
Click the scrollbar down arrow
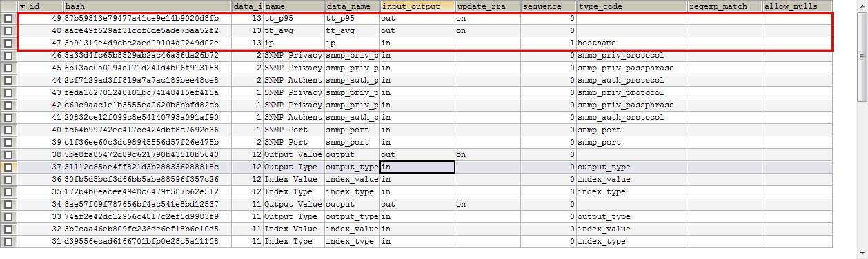pyautogui.click(x=862, y=253)
